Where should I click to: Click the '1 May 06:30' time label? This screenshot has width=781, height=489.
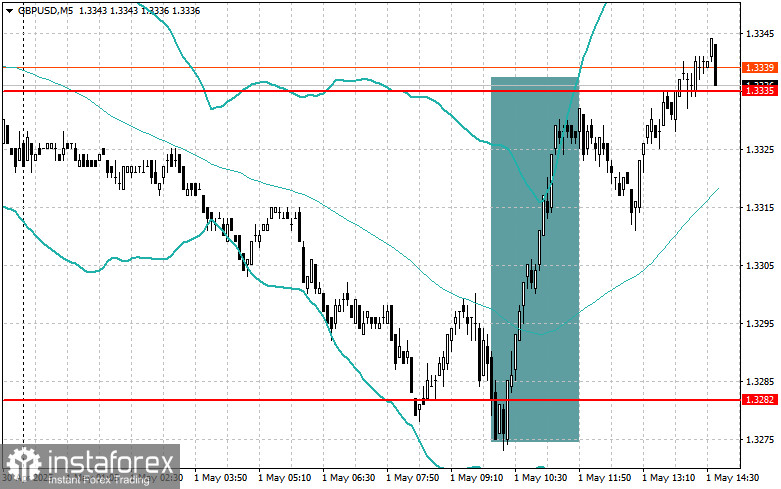point(349,478)
